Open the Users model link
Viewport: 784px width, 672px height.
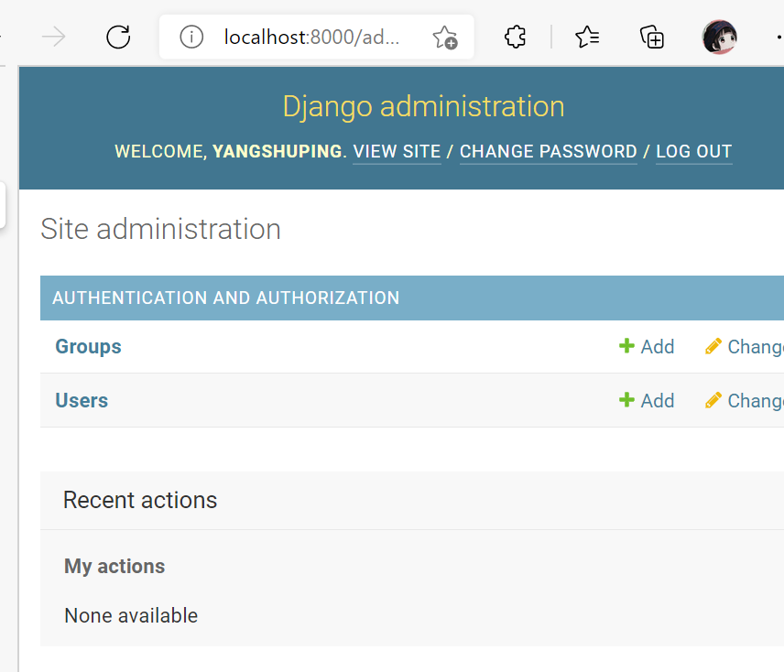coord(82,401)
